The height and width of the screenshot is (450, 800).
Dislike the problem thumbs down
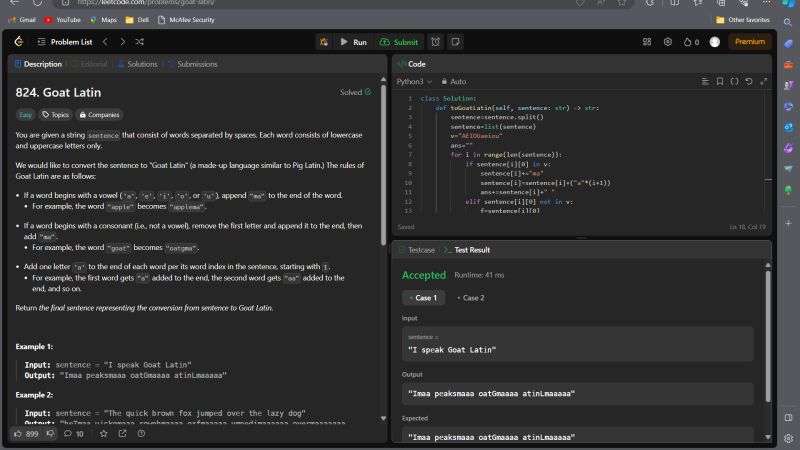50,434
